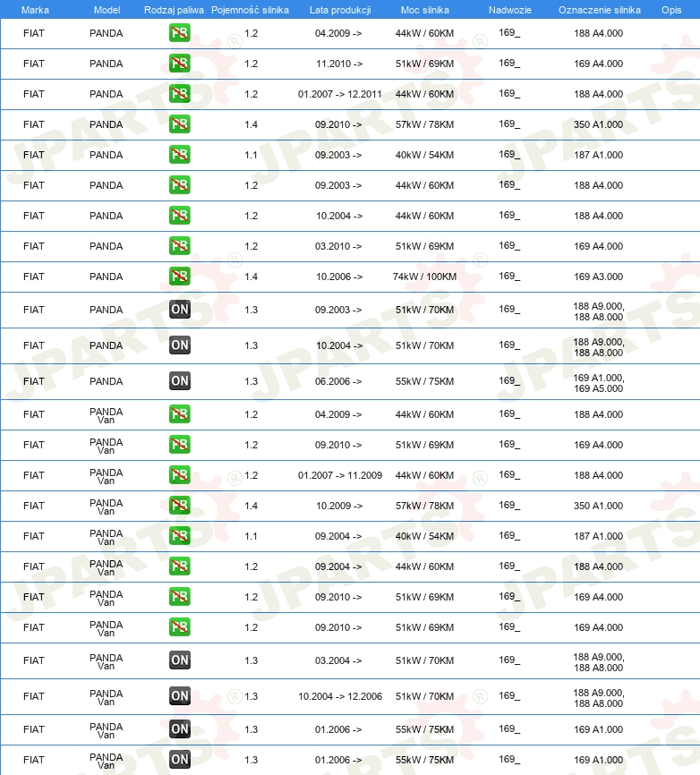Click the petrol icon for PANDA 1.1 40kW / 54KM

pyautogui.click(x=179, y=155)
